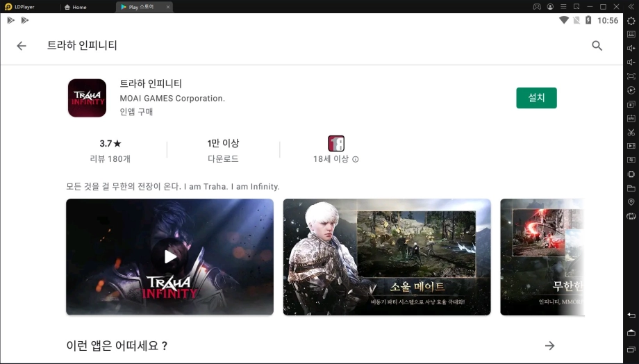This screenshot has width=639, height=364.
Task: Go back using the arrow icon
Action: [x=22, y=46]
